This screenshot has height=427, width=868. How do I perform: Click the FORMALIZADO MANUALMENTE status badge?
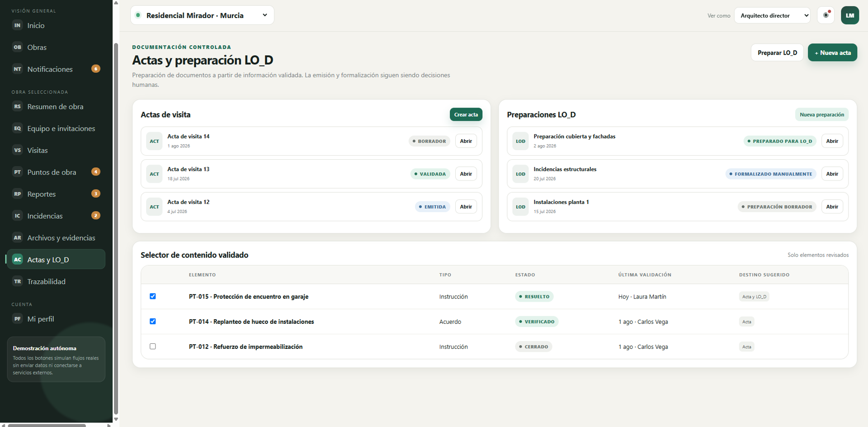pos(771,174)
